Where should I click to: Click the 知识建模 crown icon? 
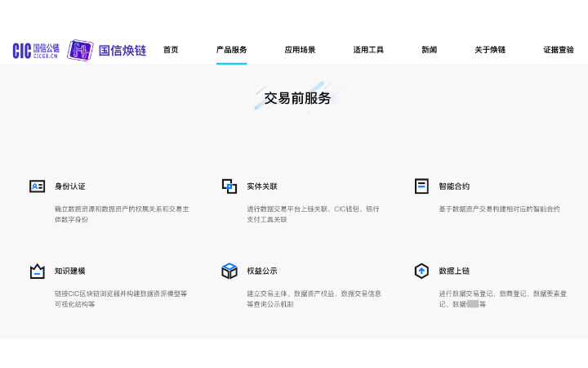click(37, 272)
